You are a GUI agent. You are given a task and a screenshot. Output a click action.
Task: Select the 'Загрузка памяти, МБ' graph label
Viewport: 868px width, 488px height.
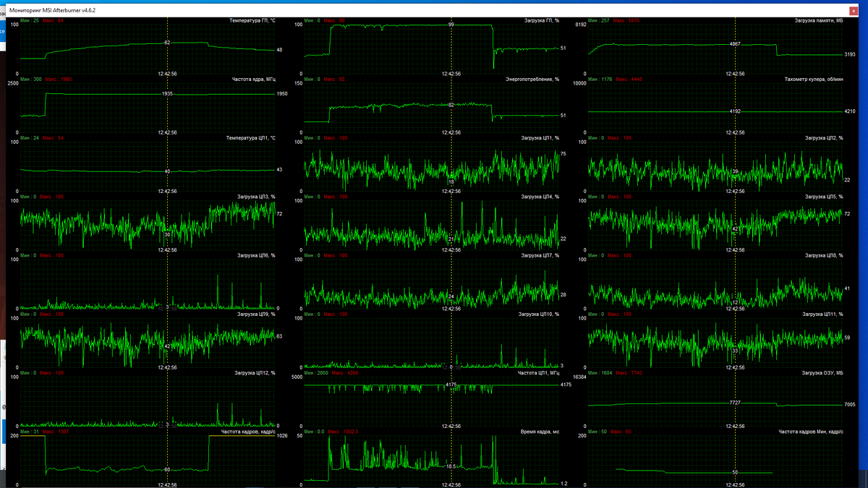(x=818, y=20)
